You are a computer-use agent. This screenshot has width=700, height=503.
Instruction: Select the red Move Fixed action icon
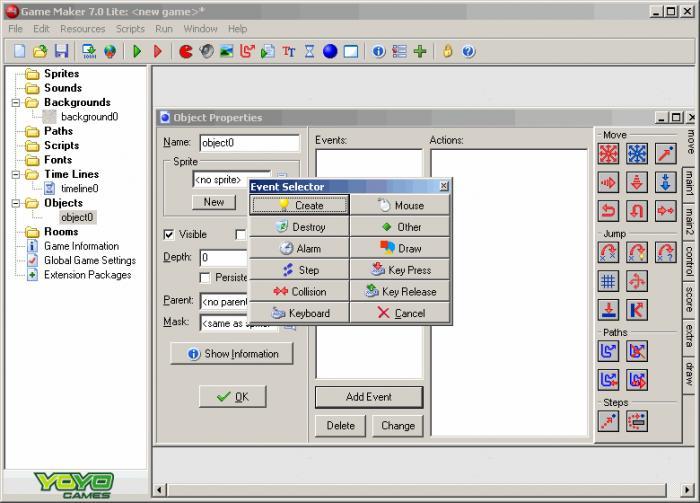(608, 153)
